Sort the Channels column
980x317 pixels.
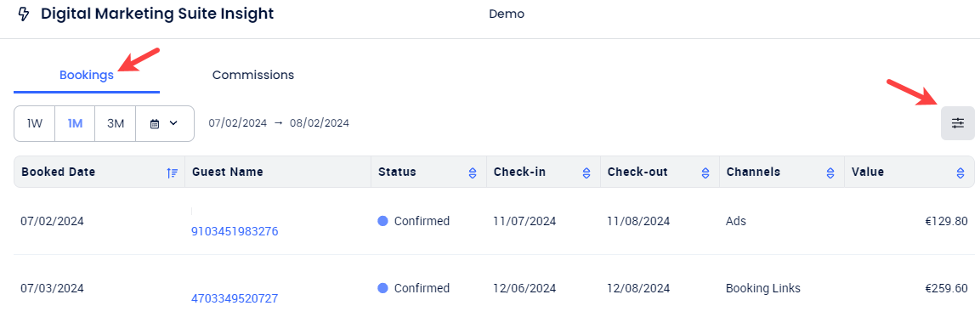coord(830,173)
